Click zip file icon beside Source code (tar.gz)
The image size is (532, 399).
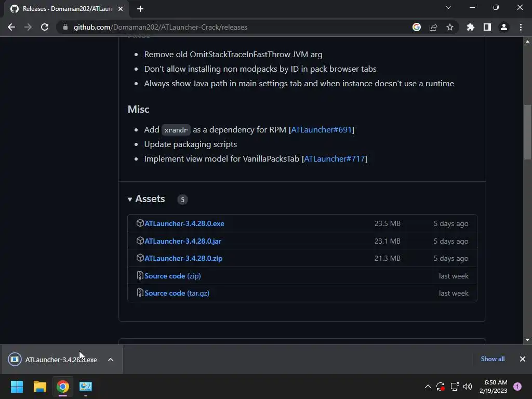point(140,292)
